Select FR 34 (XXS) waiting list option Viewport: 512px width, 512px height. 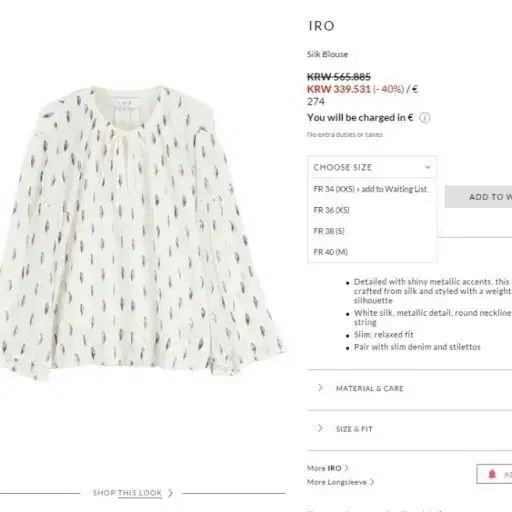point(372,189)
